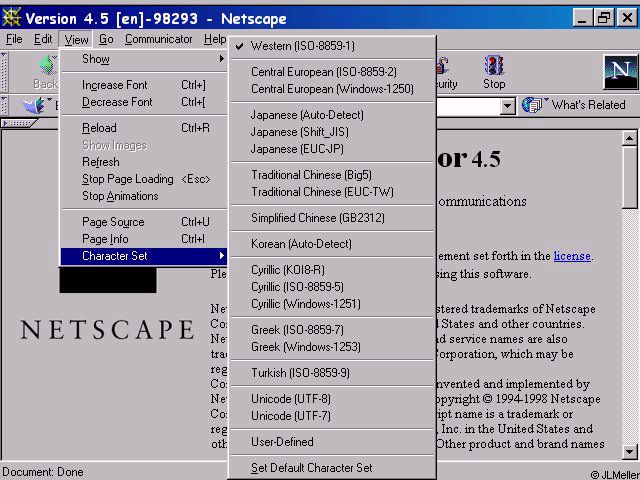Viewport: 640px width, 480px height.
Task: Click the scrollbar up arrow
Action: [x=629, y=138]
